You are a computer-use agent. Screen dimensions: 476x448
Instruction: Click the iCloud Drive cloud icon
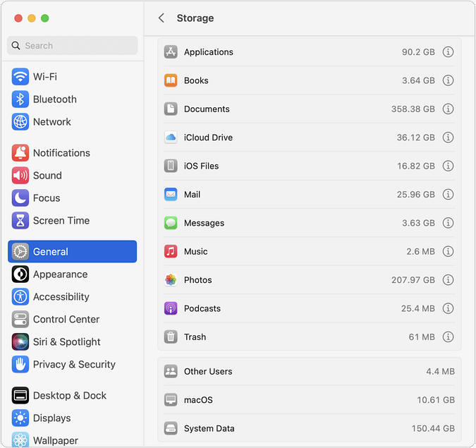pyautogui.click(x=171, y=138)
